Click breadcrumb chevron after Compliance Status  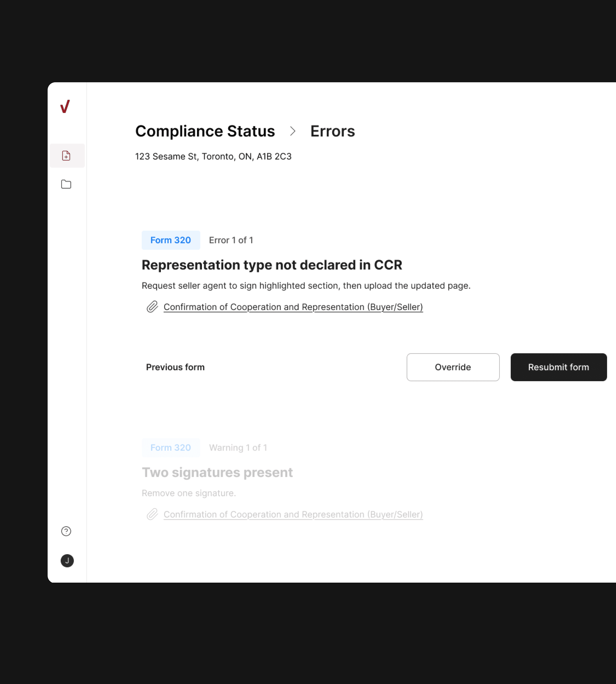(293, 131)
